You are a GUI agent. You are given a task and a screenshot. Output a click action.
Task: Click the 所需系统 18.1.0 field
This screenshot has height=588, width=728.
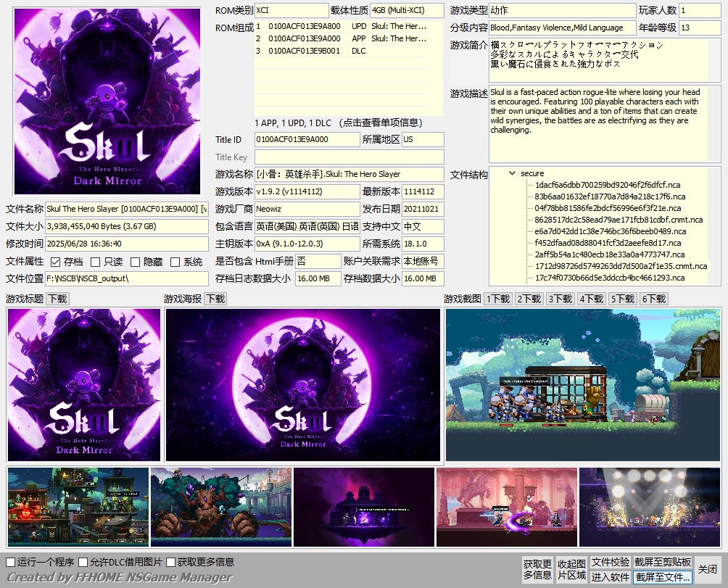point(423,244)
